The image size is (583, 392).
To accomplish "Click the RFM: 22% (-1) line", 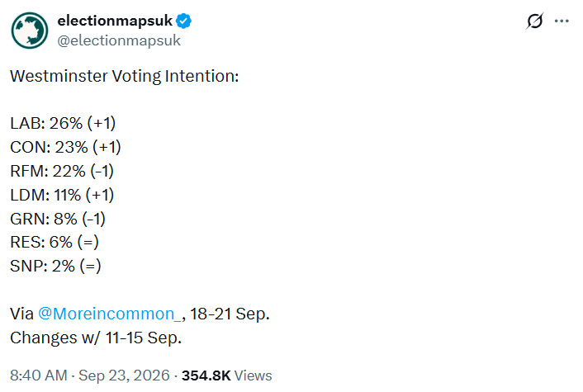I will click(x=62, y=171).
